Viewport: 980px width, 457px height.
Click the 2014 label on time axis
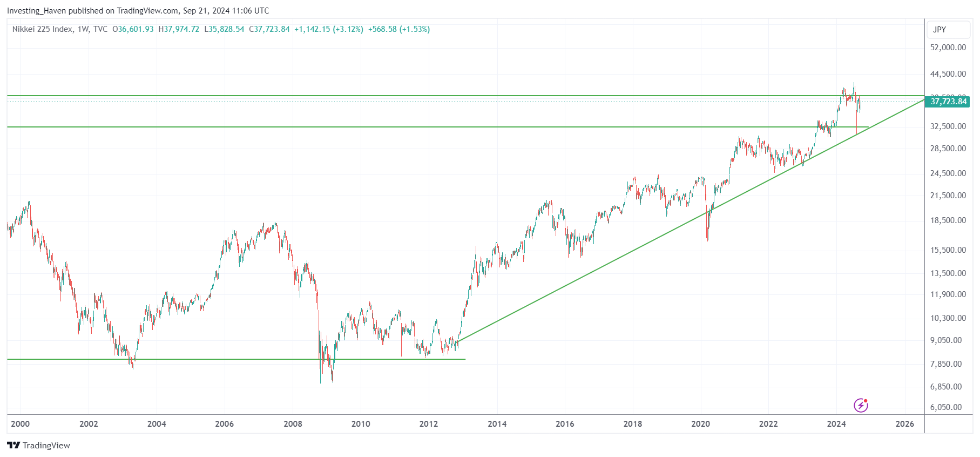[497, 424]
